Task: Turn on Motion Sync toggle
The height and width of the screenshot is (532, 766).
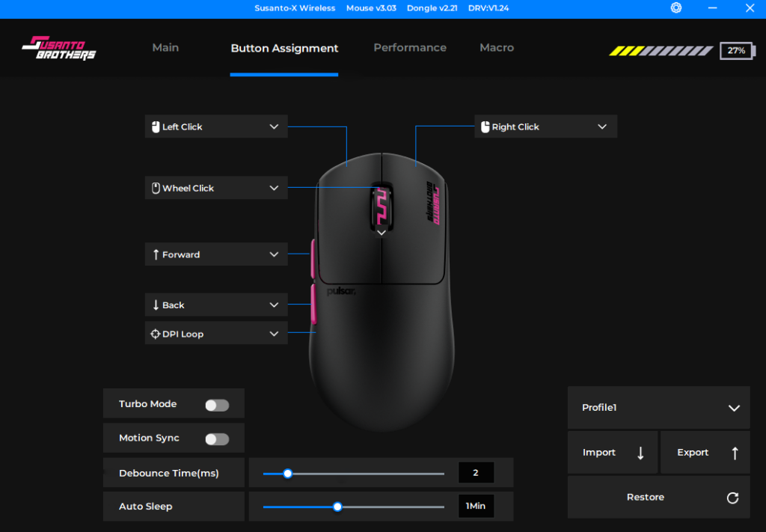Action: coord(217,439)
